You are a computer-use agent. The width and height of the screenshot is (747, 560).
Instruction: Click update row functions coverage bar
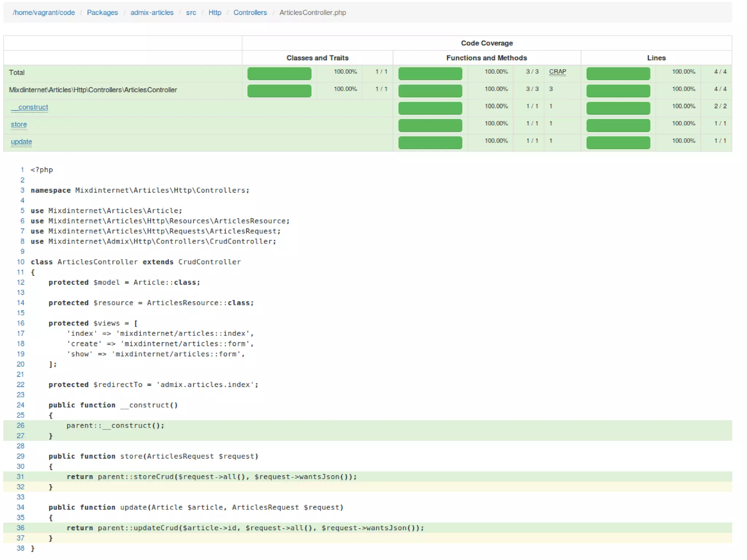(430, 142)
